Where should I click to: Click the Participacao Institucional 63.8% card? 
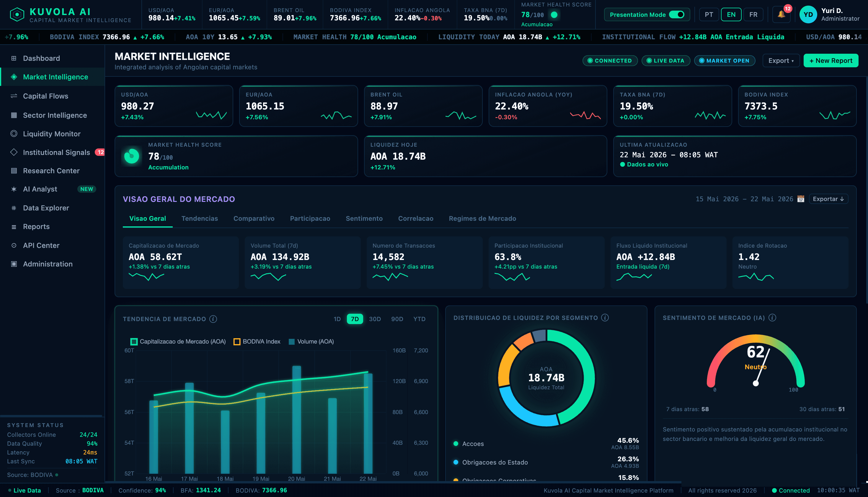(x=546, y=262)
